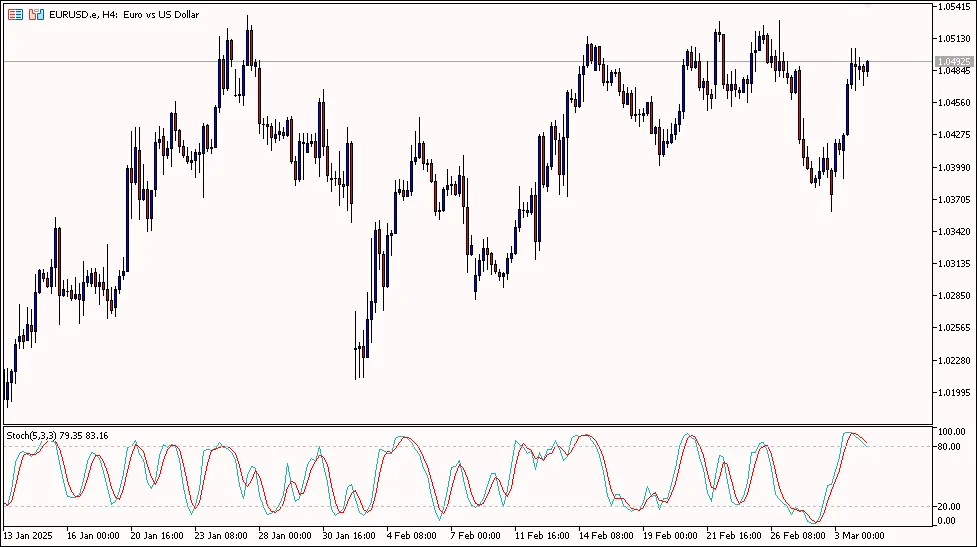Image resolution: width=977 pixels, height=547 pixels.
Task: Click the 16 Jan 00:00 time label
Action: tap(93, 535)
